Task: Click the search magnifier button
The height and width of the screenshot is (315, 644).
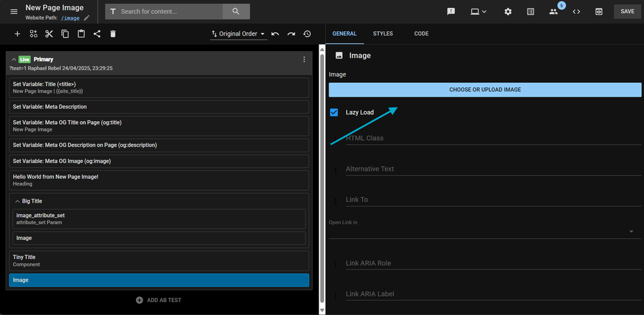Action: (236, 12)
